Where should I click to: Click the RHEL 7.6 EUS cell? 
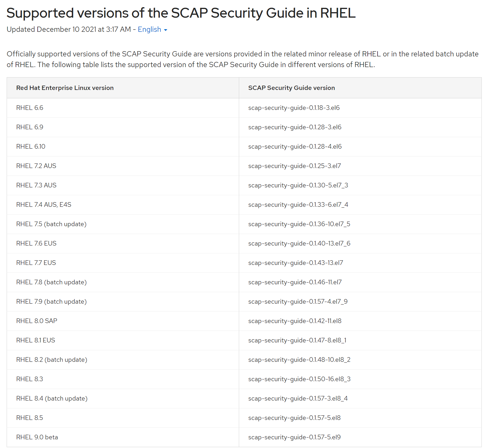[36, 243]
